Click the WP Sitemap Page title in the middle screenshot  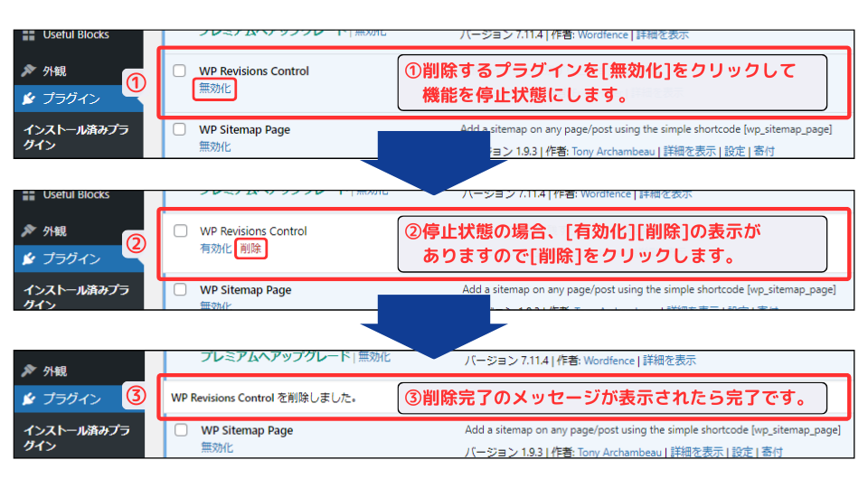pyautogui.click(x=246, y=289)
